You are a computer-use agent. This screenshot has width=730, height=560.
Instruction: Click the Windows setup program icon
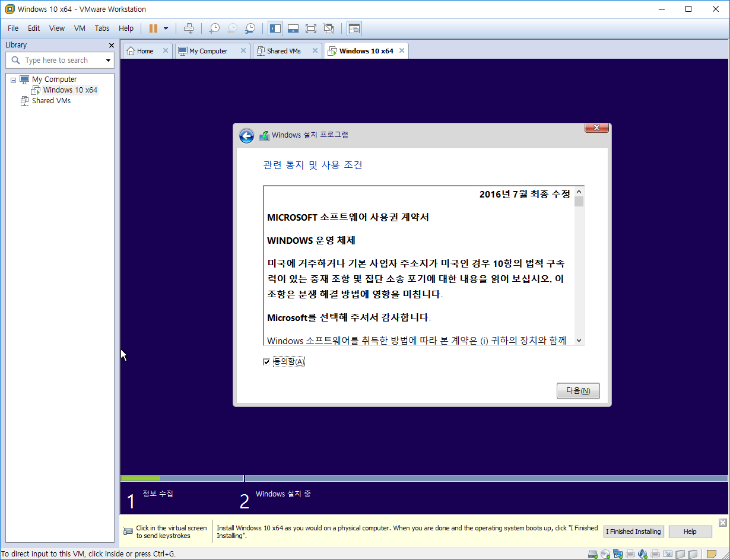tap(264, 136)
